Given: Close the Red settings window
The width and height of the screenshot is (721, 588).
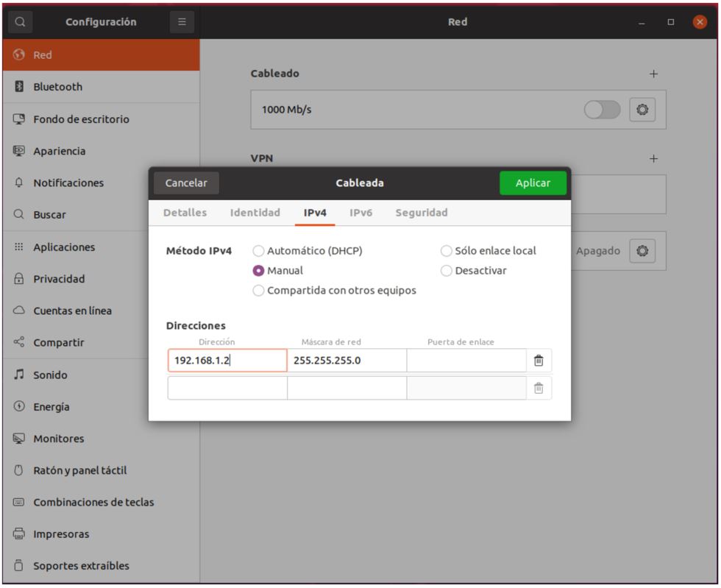Looking at the screenshot, I should click(700, 21).
